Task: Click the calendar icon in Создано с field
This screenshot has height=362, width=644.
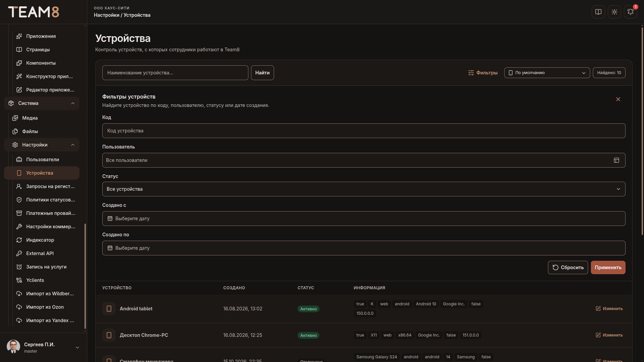Action: pos(110,219)
